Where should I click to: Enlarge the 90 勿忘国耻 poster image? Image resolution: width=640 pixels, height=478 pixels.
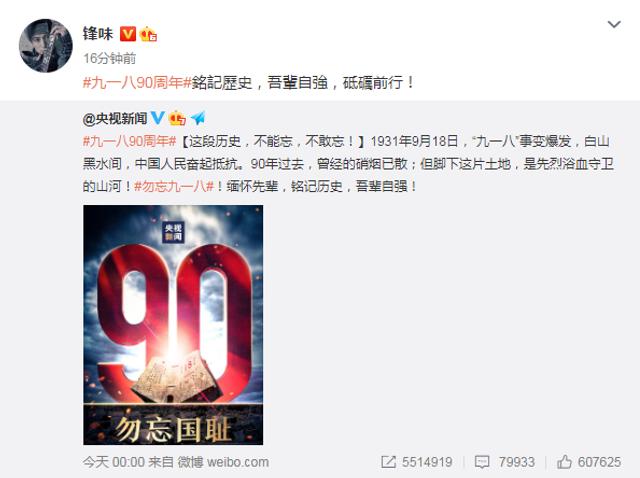(x=173, y=325)
